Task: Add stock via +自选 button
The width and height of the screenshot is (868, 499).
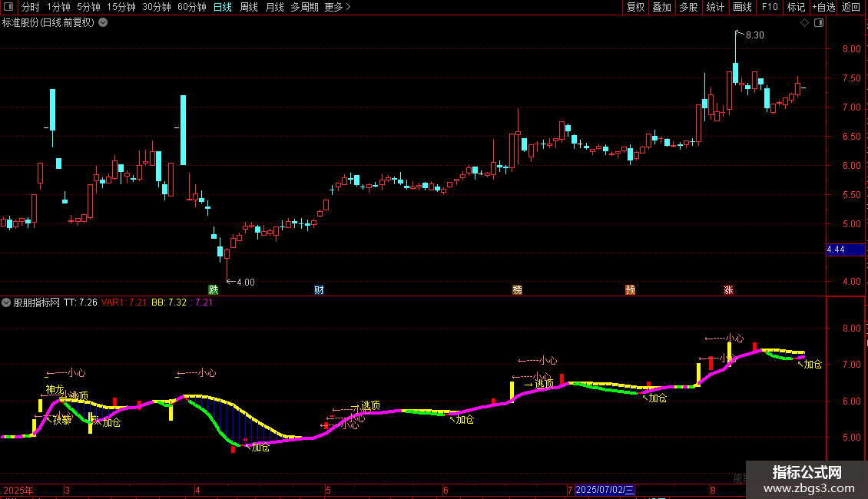Action: (823, 7)
